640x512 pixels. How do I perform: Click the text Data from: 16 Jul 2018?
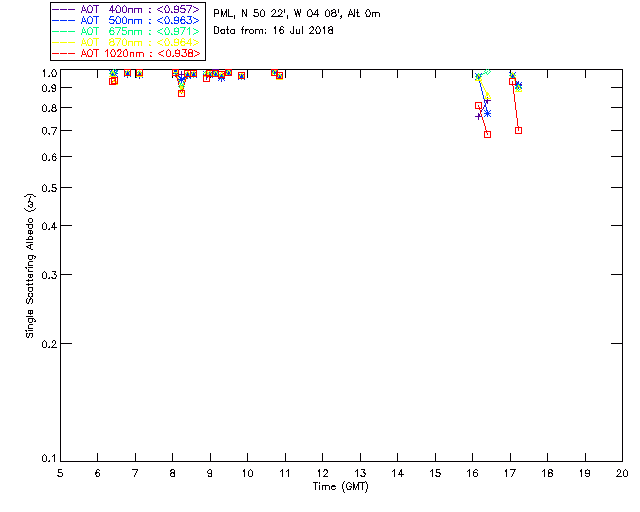click(273, 31)
